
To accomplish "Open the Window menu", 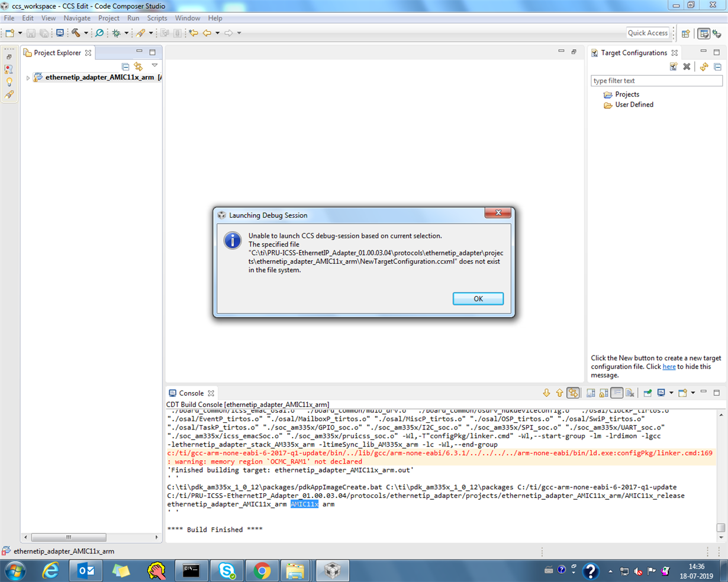I will pos(188,18).
